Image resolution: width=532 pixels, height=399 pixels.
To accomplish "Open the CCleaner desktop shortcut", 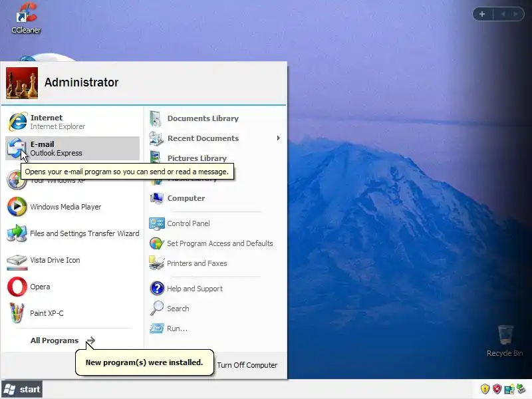I will tap(26, 18).
